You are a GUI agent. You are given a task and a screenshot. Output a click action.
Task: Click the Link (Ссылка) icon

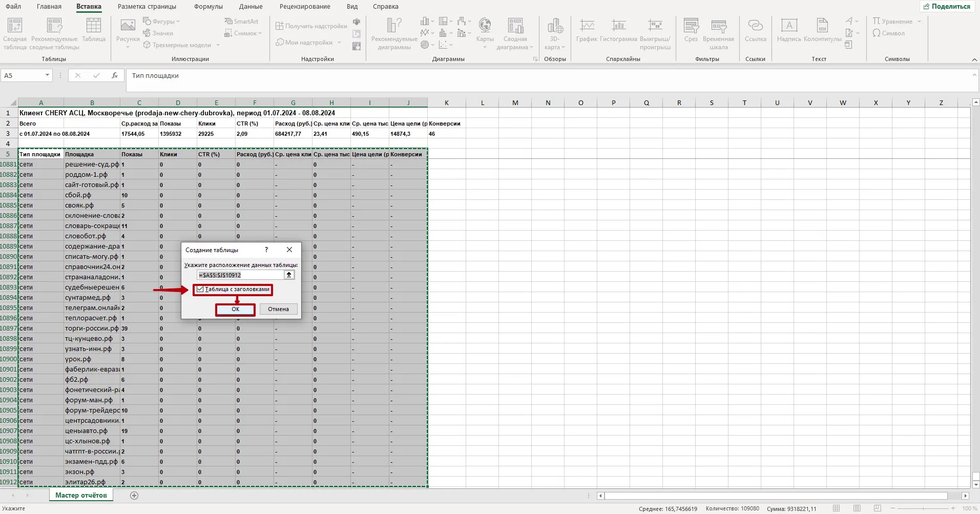[x=755, y=30]
